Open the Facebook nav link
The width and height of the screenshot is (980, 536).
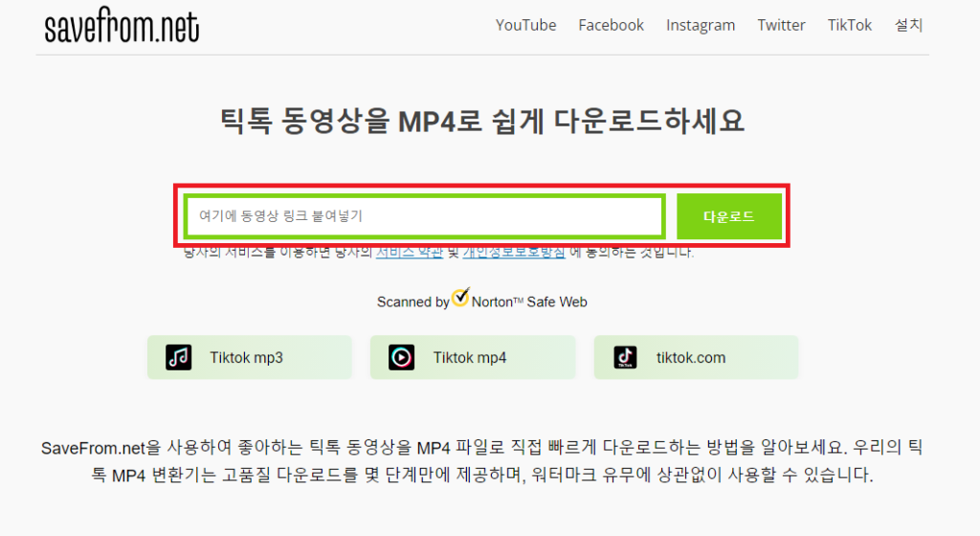[611, 25]
